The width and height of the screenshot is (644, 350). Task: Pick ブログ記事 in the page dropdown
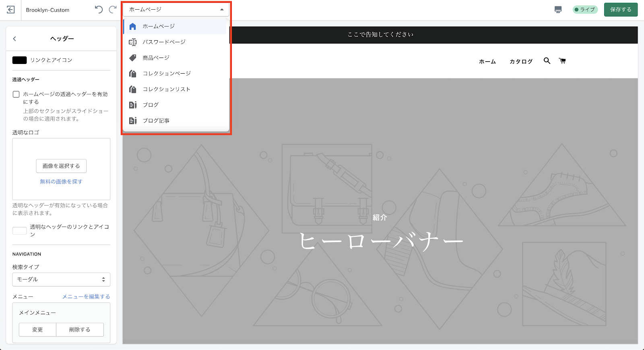coord(156,120)
